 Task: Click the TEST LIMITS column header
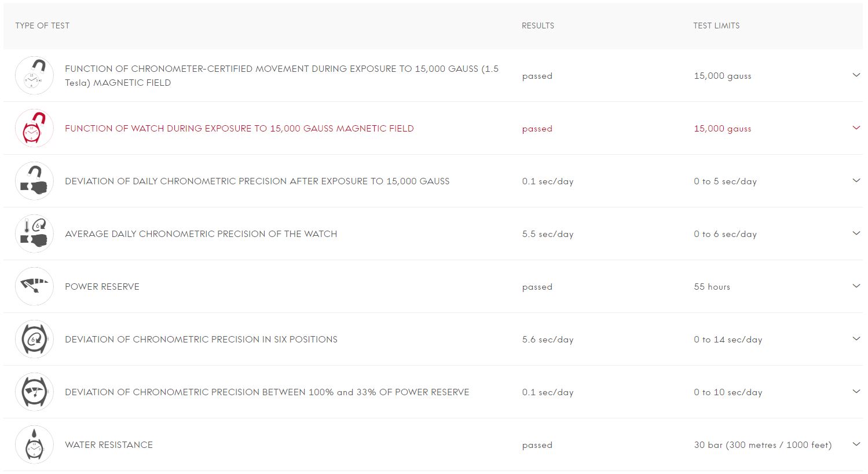(716, 25)
